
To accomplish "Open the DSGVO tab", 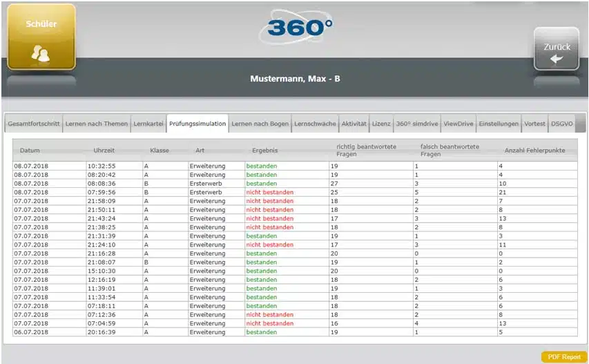I will 561,124.
